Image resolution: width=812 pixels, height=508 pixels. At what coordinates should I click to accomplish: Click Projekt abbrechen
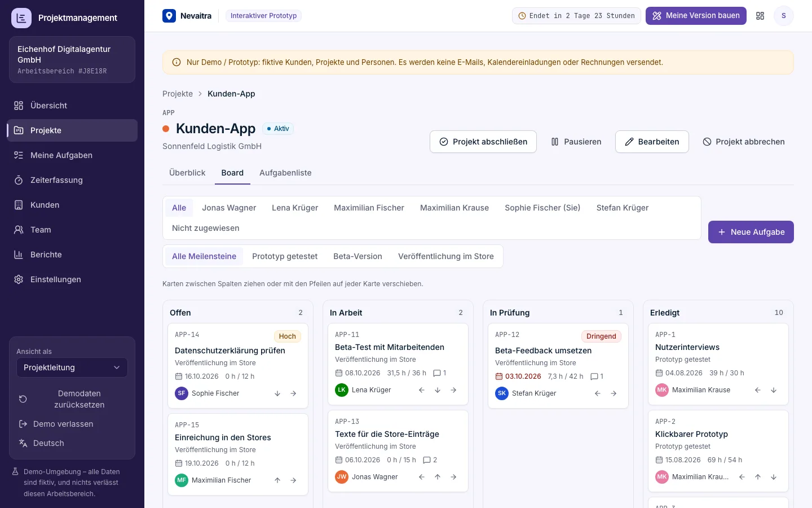(744, 142)
